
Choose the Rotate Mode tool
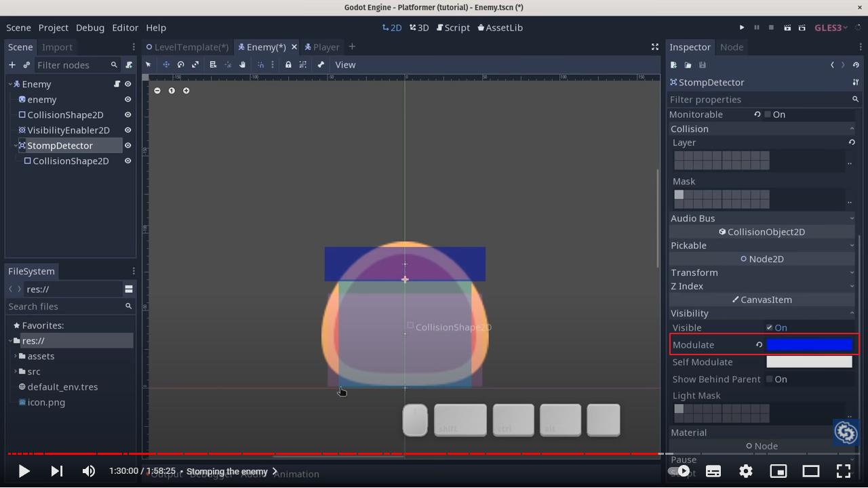point(181,65)
